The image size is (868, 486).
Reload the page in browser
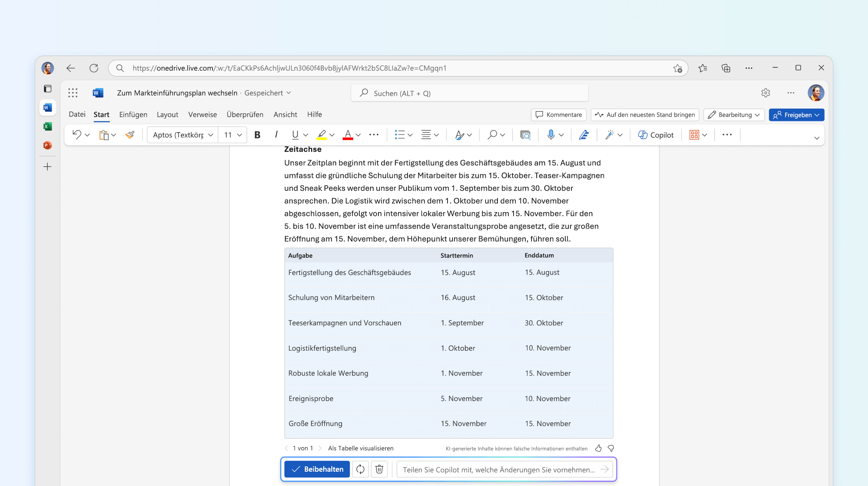pyautogui.click(x=94, y=68)
